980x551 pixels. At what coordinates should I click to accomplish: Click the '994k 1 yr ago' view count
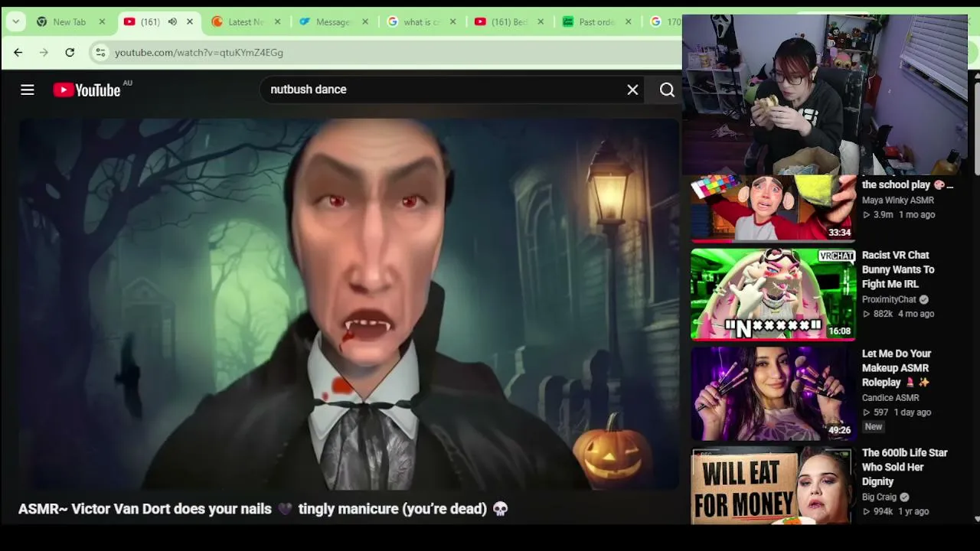coord(896,511)
